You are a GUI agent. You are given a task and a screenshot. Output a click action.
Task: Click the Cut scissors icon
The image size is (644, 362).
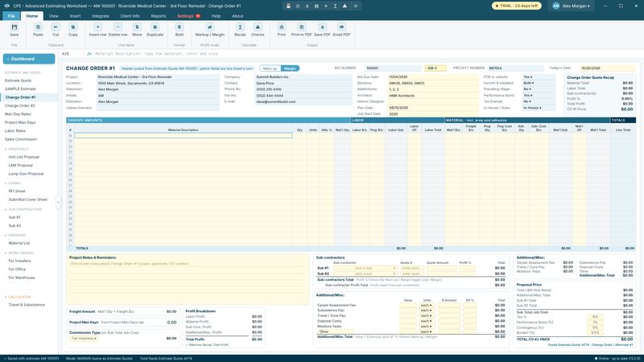pos(56,27)
